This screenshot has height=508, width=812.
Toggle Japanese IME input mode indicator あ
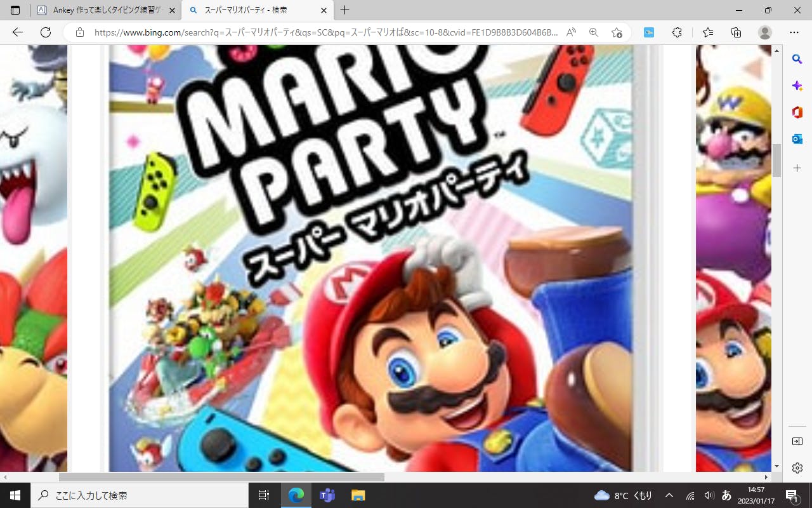[726, 495]
